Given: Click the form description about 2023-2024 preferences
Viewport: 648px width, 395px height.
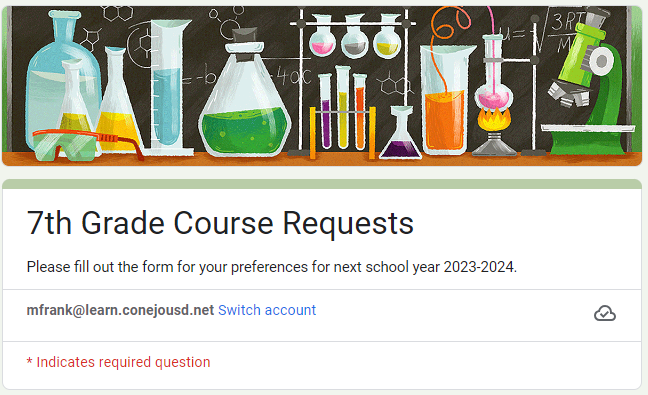Looking at the screenshot, I should (272, 267).
